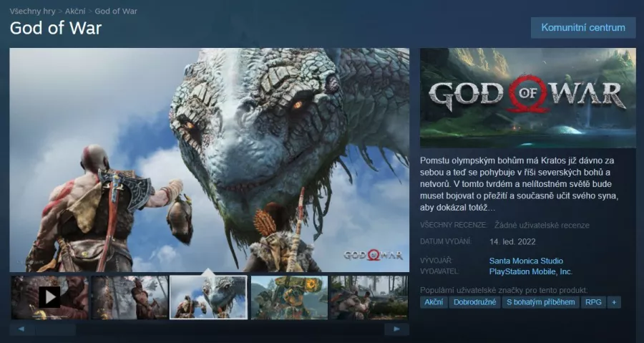
Task: Click the Vývojář label
Action: coord(436,261)
